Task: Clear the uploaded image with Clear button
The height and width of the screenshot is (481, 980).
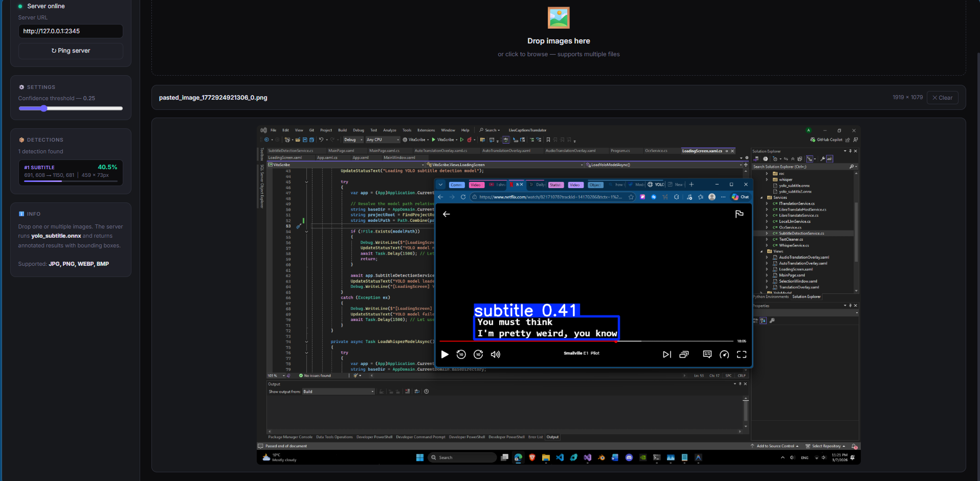Action: click(942, 98)
